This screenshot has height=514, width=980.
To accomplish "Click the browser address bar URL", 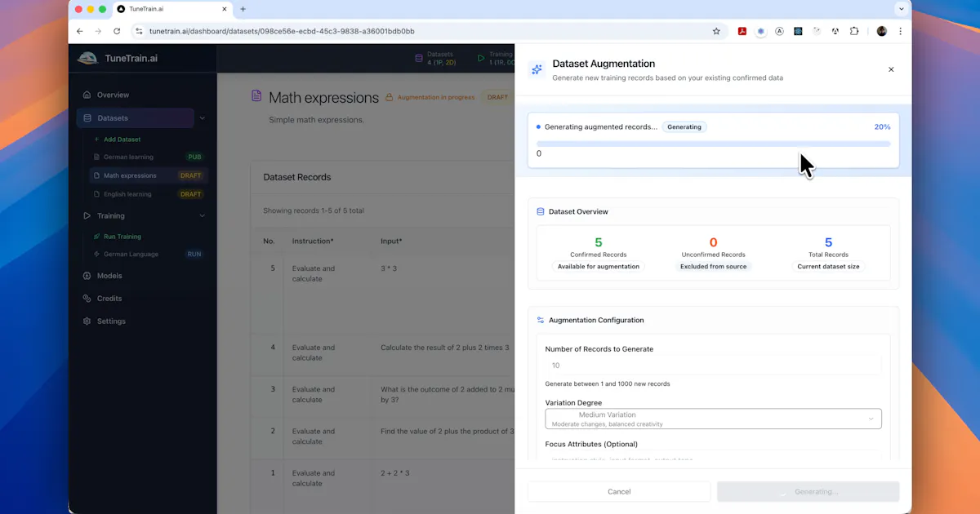I will click(282, 31).
